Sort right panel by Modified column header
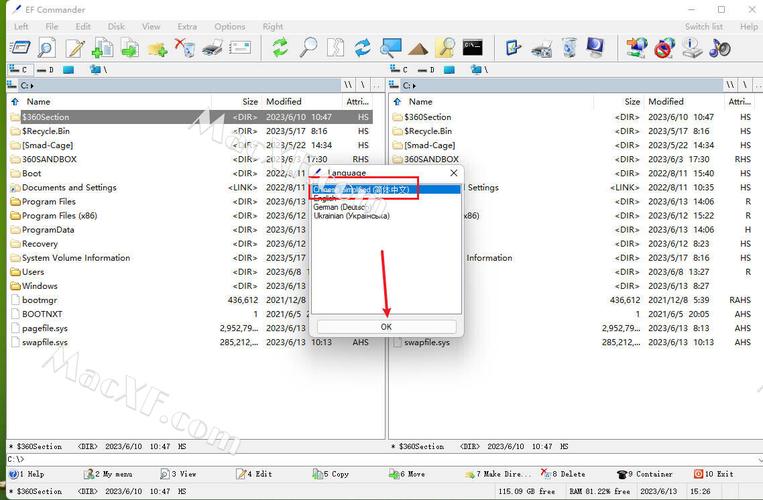763x500 pixels. (x=666, y=102)
